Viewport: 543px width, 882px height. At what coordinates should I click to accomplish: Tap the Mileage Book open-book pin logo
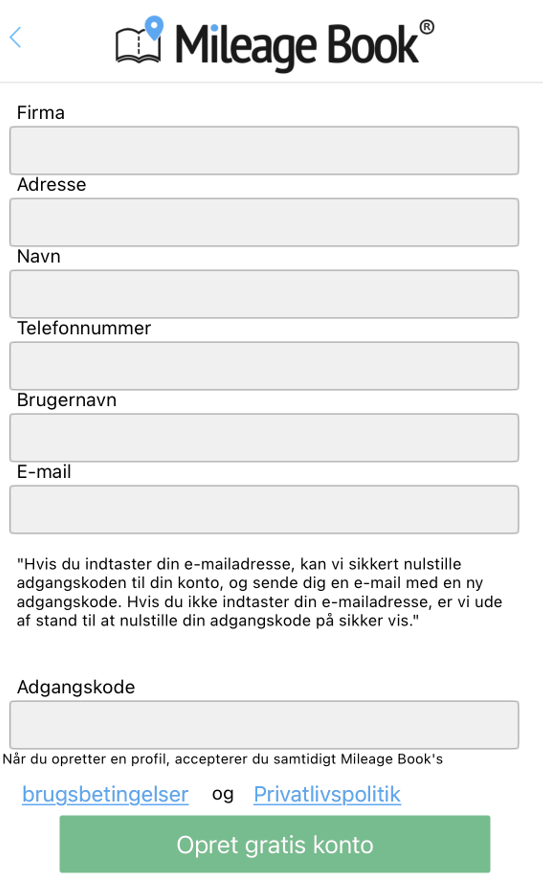[140, 39]
